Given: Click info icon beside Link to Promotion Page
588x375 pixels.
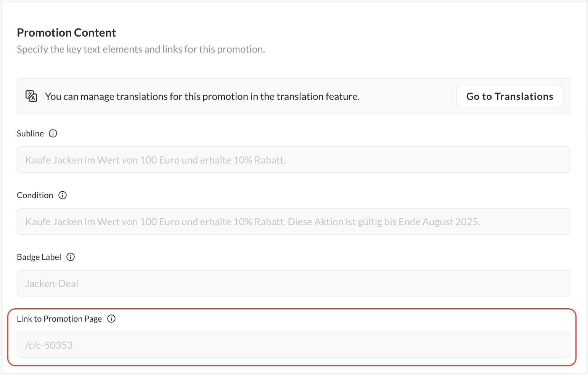Looking at the screenshot, I should 111,319.
